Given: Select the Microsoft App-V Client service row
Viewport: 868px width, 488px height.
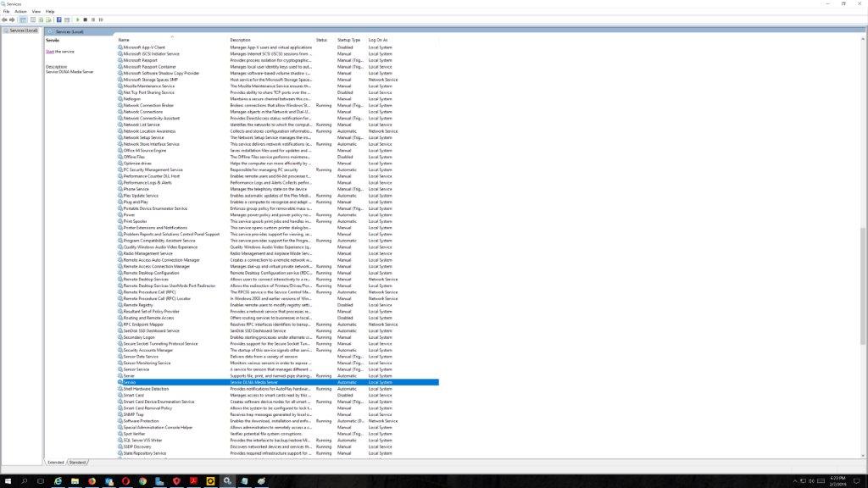Looking at the screenshot, I should tap(278, 47).
